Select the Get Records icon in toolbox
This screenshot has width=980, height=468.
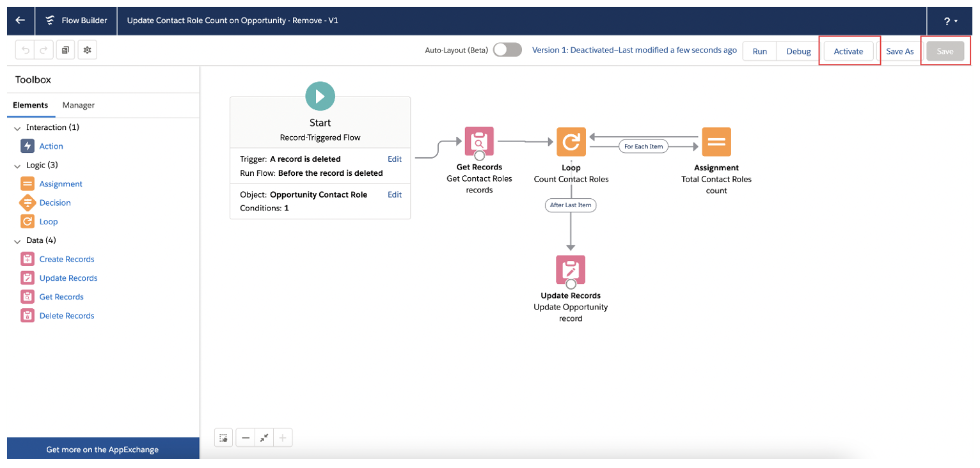[x=28, y=297]
